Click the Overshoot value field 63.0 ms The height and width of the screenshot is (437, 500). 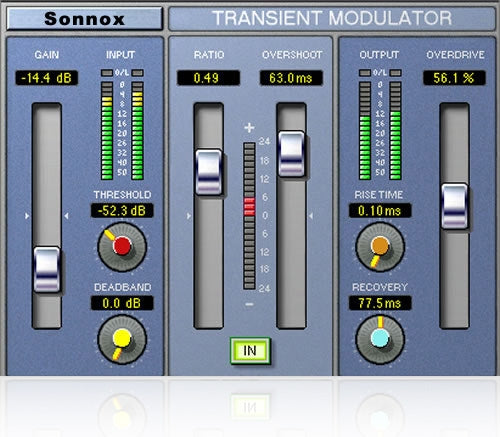click(x=291, y=78)
